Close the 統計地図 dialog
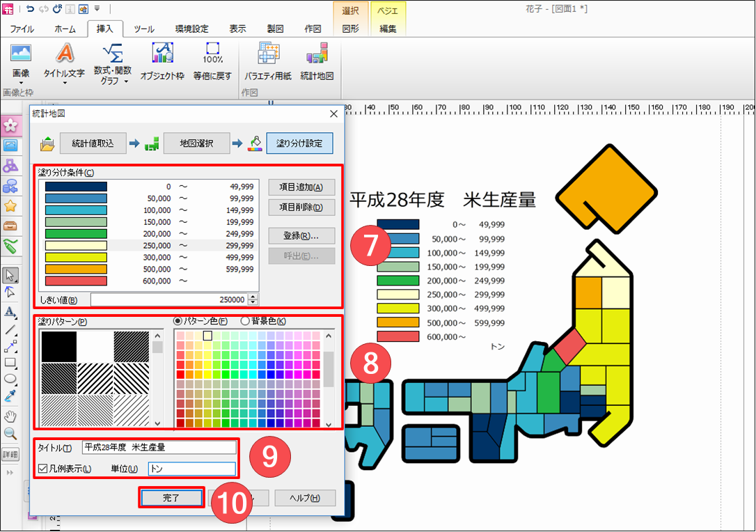Screen dimensions: 756x532 (333, 114)
